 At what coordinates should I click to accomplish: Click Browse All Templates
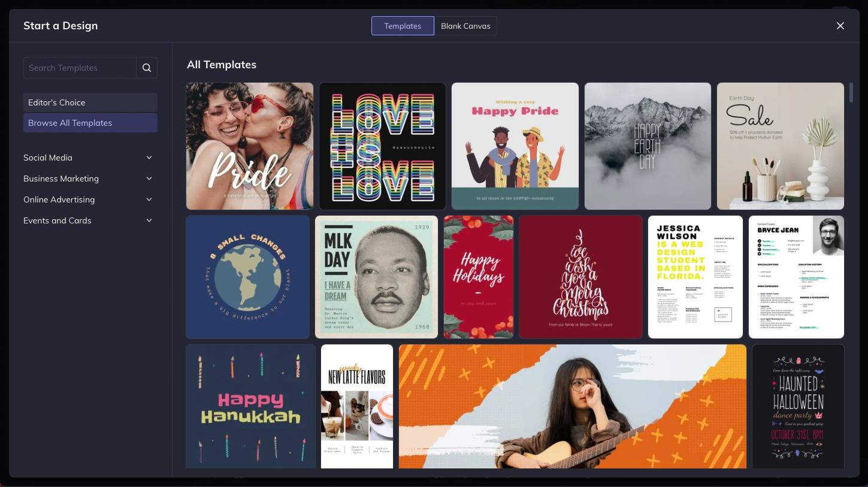coord(90,123)
